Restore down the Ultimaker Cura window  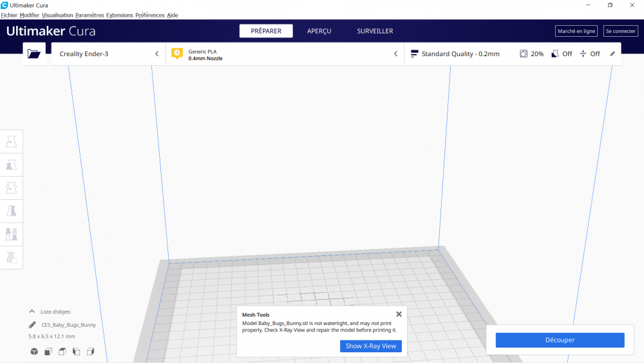tap(610, 5)
